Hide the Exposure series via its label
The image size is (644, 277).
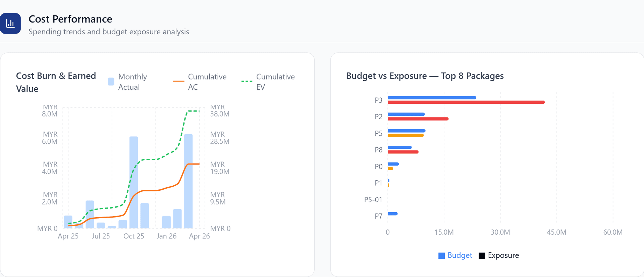click(x=503, y=256)
